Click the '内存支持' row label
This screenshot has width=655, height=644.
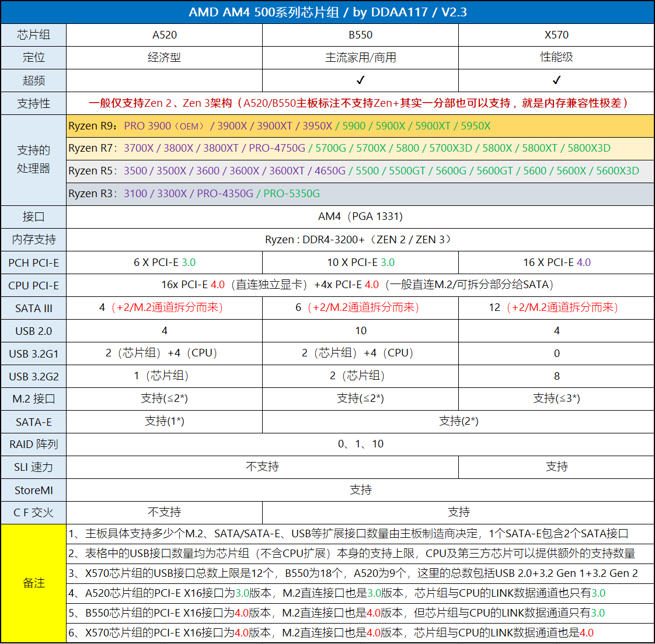tap(33, 240)
